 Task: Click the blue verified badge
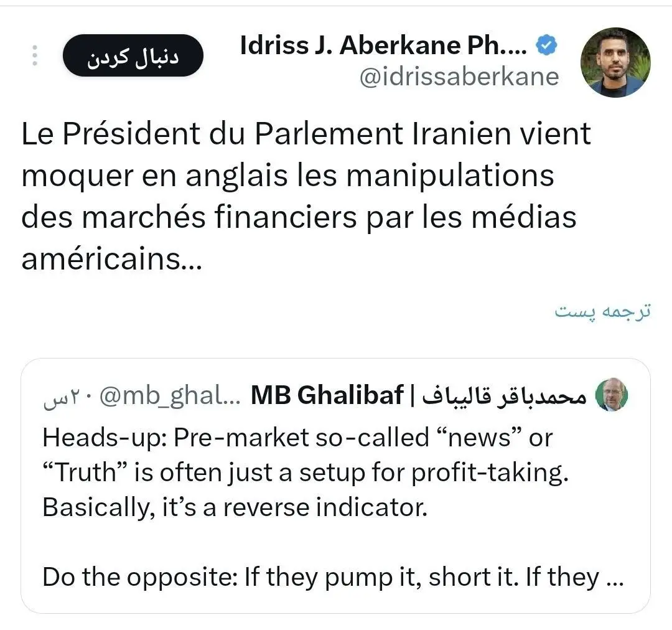(x=547, y=47)
